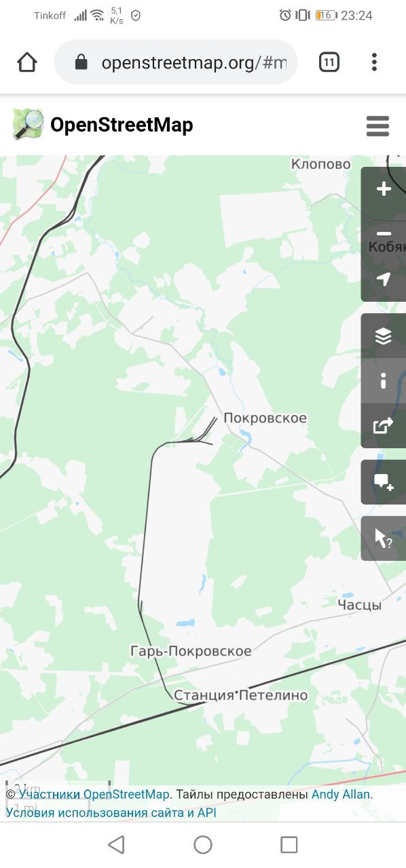The image size is (406, 868).
Task: Show my location with arrow icon
Action: click(384, 279)
